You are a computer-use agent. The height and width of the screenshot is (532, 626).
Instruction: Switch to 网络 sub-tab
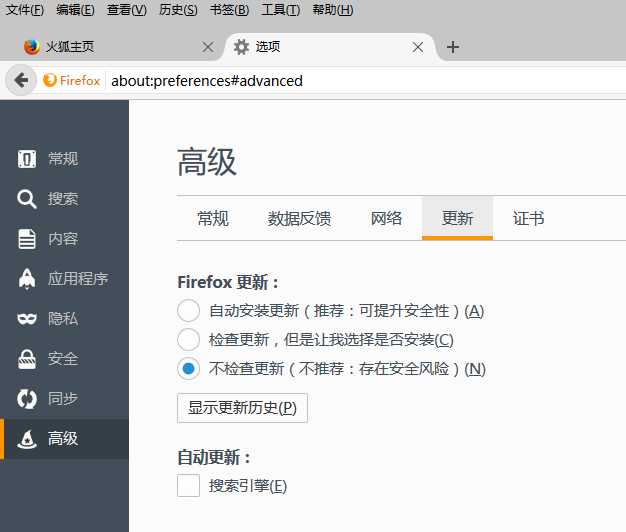point(386,219)
